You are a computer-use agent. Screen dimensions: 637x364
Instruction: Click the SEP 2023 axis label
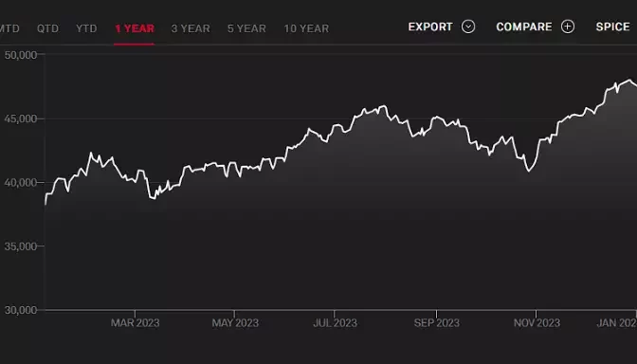click(436, 323)
